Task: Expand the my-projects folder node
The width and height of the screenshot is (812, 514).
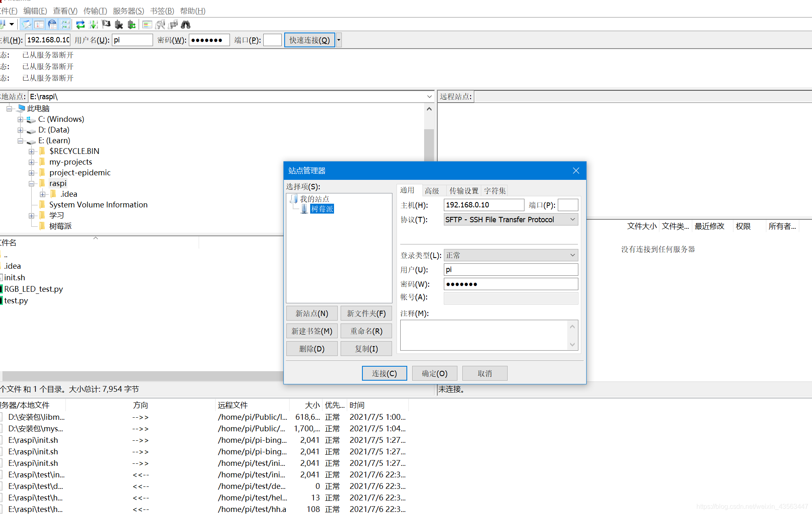Action: pyautogui.click(x=31, y=162)
